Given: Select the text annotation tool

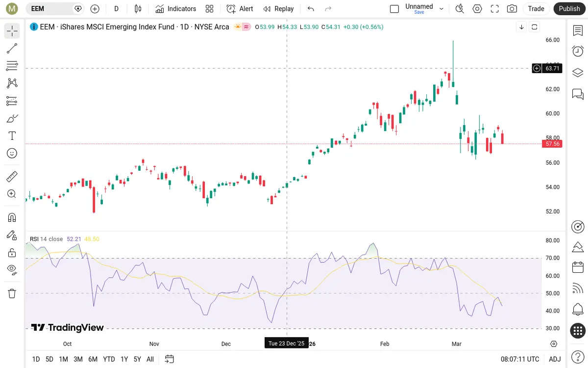Looking at the screenshot, I should [x=12, y=136].
